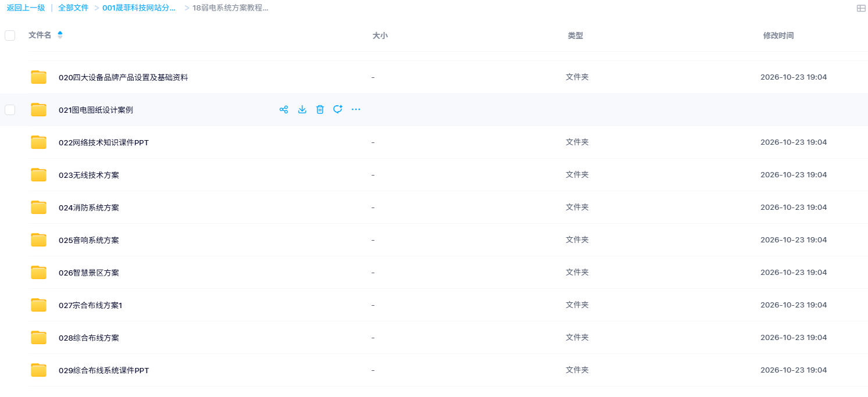Screen dimensions: 868x397
Task: Open 026智慧景区方案 folder
Action: 89,273
